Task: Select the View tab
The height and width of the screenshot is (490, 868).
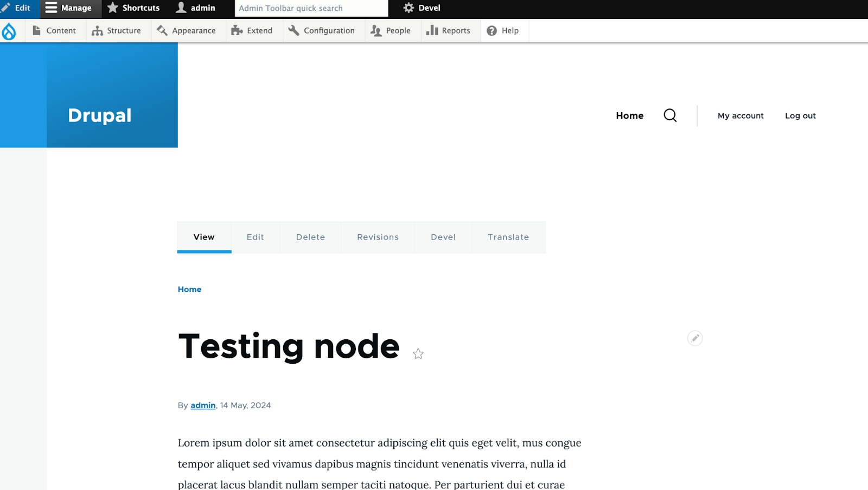Action: [x=204, y=237]
